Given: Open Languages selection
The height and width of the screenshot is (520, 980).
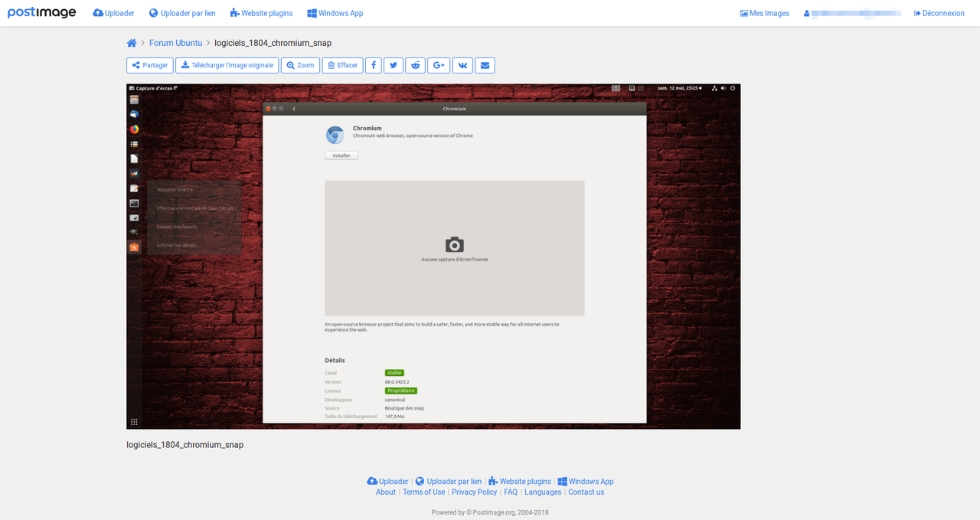Looking at the screenshot, I should click(543, 492).
